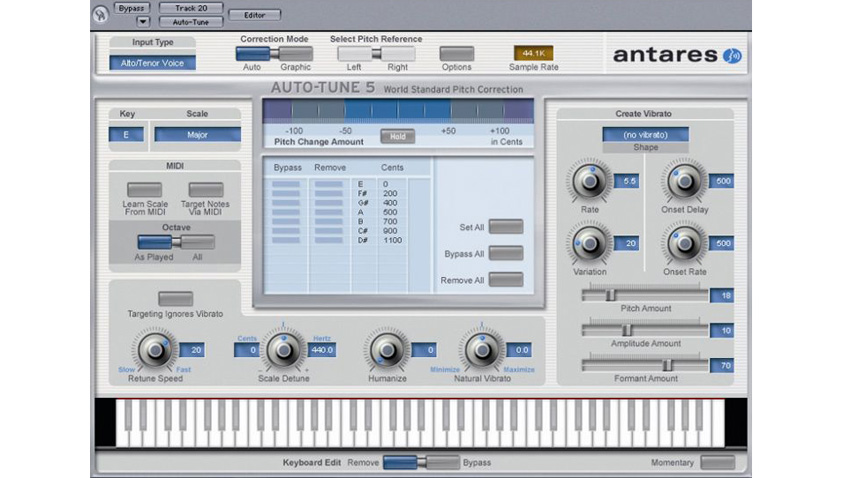The image size is (850, 478).
Task: Enable Target Notes Via MIDI
Action: tap(205, 190)
